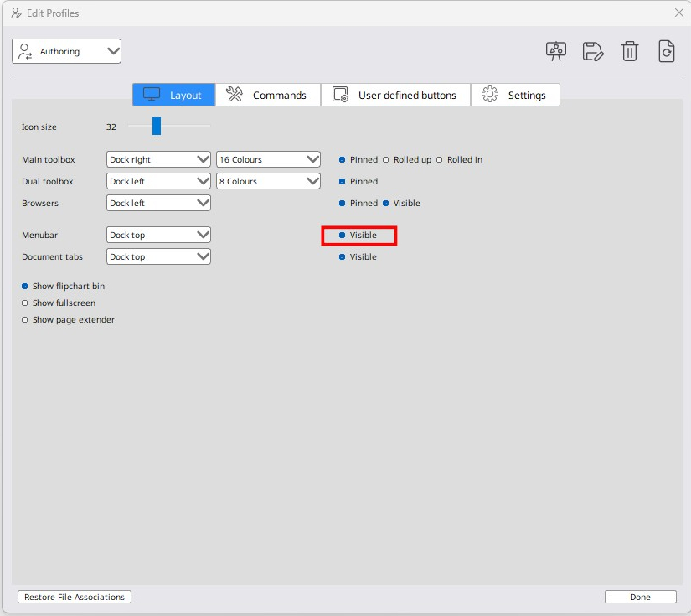The image size is (691, 616).
Task: Go to the Settings tab
Action: pos(515,95)
